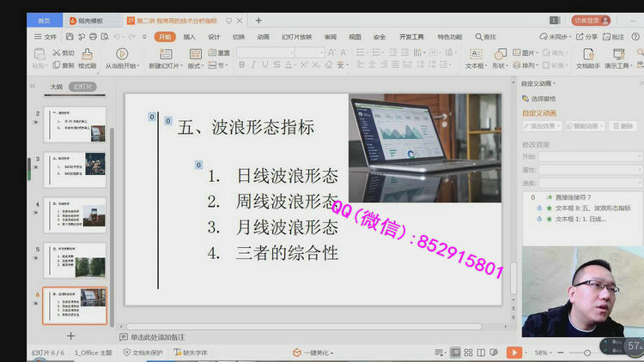Click the 新建幻灯片 new slide icon
The image size is (644, 362).
click(164, 54)
